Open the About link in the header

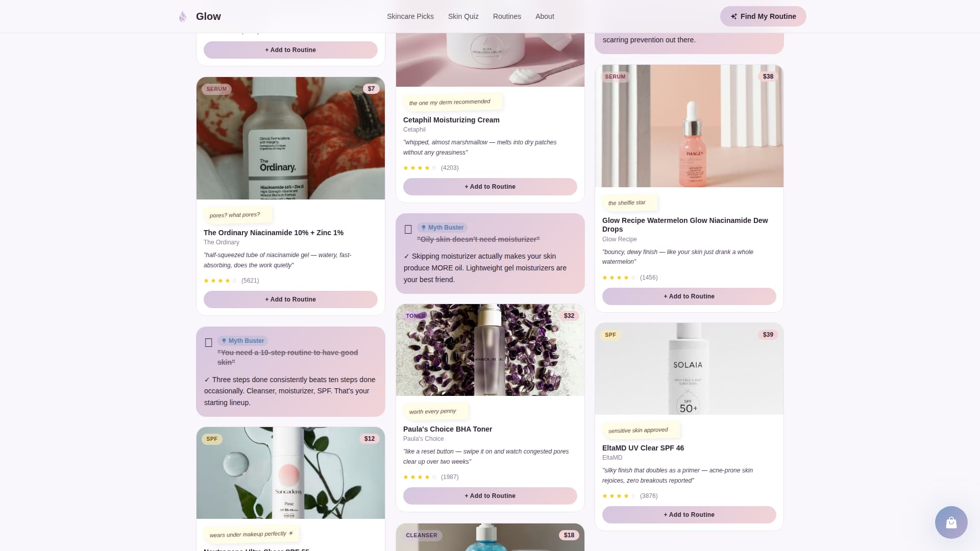[545, 16]
